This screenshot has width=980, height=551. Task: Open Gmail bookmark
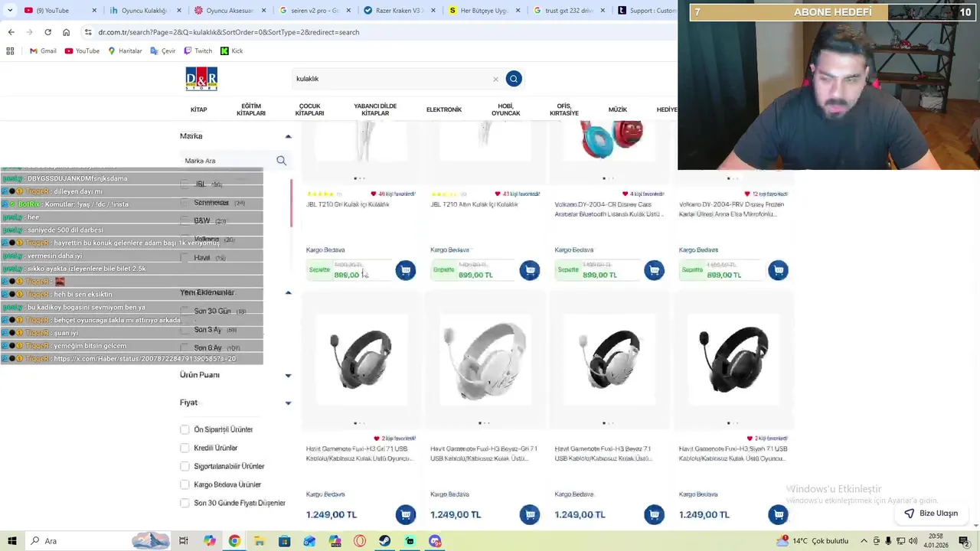tap(43, 51)
